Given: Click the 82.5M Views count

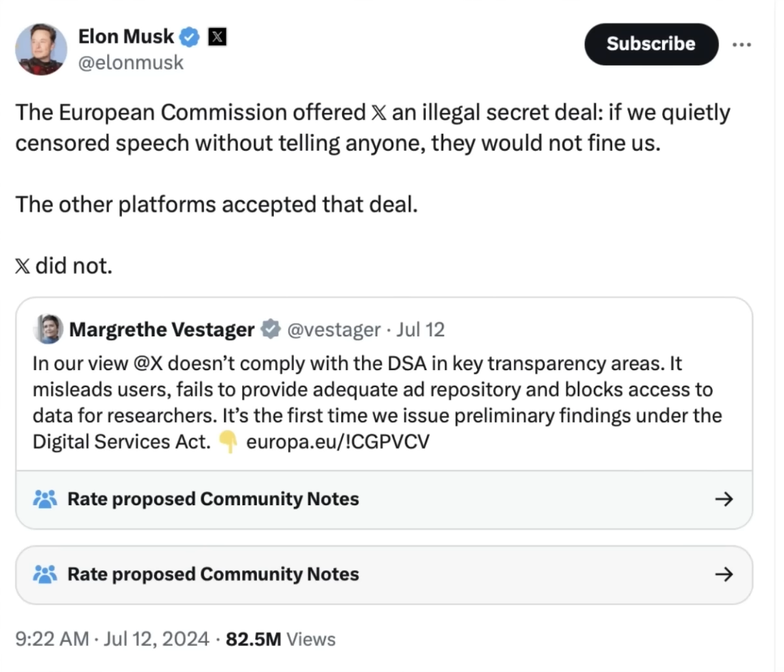Looking at the screenshot, I should click(x=280, y=640).
